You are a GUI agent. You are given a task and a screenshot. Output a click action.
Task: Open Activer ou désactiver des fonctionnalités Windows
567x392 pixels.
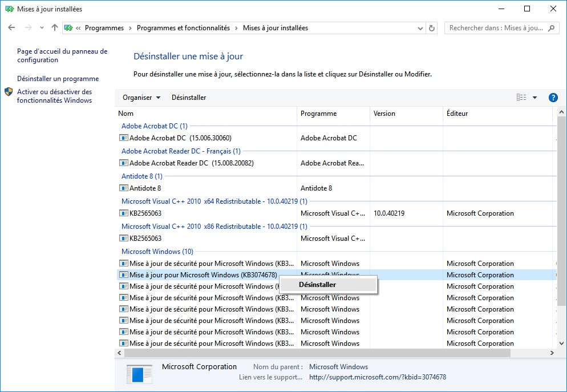[x=55, y=96]
